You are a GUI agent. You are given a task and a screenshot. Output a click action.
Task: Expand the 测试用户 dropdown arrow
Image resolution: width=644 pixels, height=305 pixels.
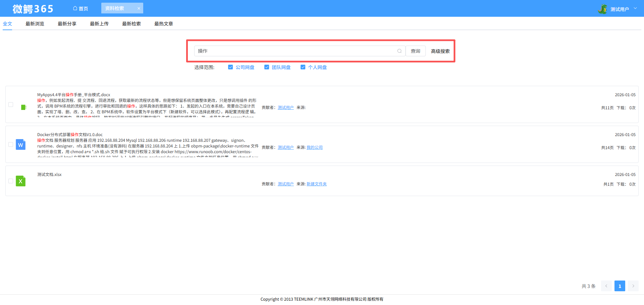[x=635, y=8]
